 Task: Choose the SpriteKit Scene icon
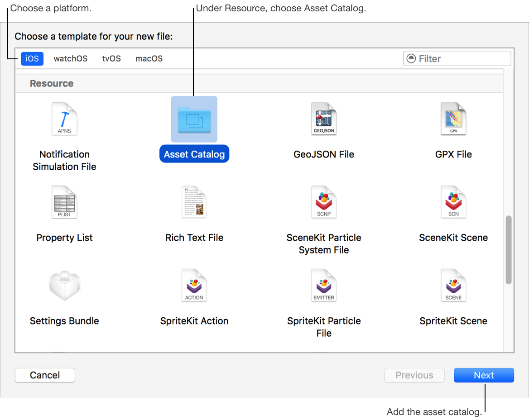click(453, 286)
